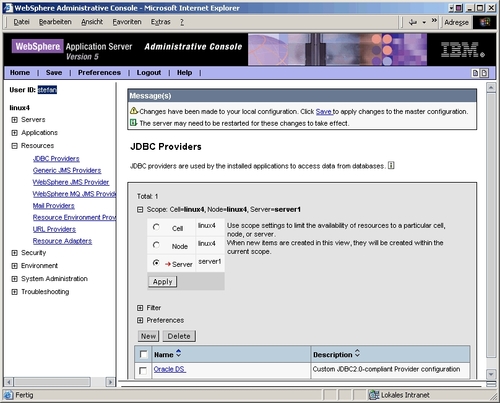Click the sidebar horizontal scroll right arrow
500x403 pixels.
pyautogui.click(x=110, y=382)
